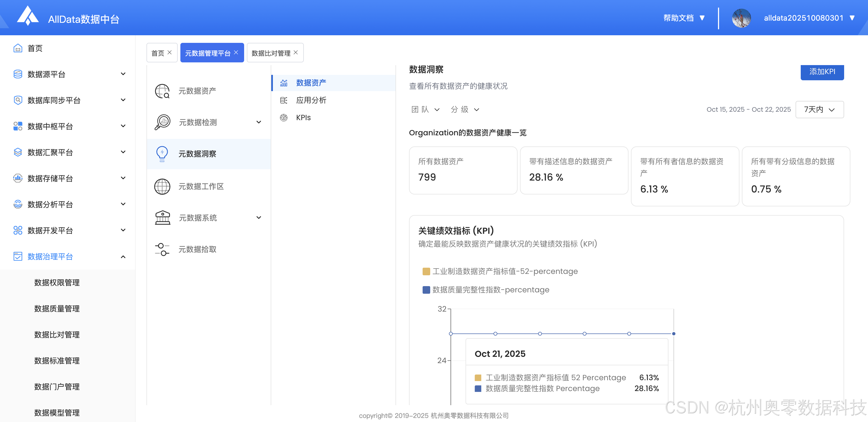Screen dimensions: 868x422
Task: Click the 元数据工作区 globe icon
Action: 162,186
